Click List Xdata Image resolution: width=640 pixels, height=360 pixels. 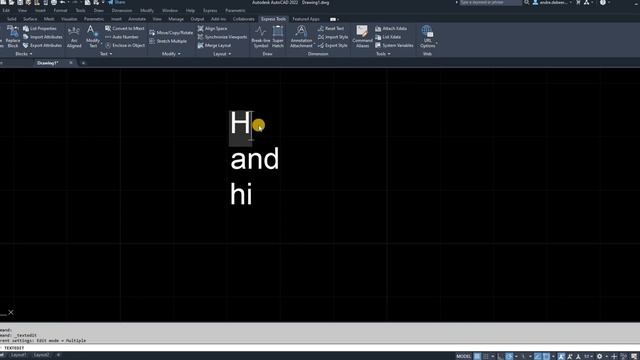point(388,37)
